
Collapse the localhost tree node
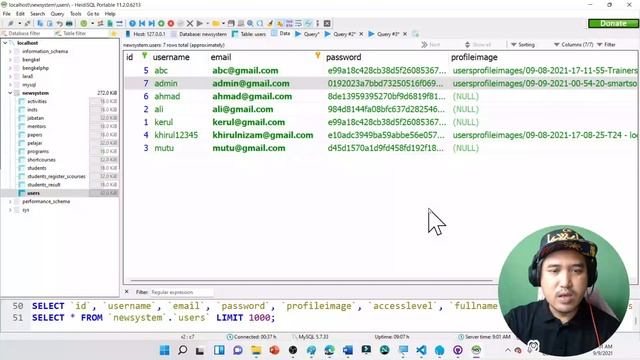click(x=5, y=43)
